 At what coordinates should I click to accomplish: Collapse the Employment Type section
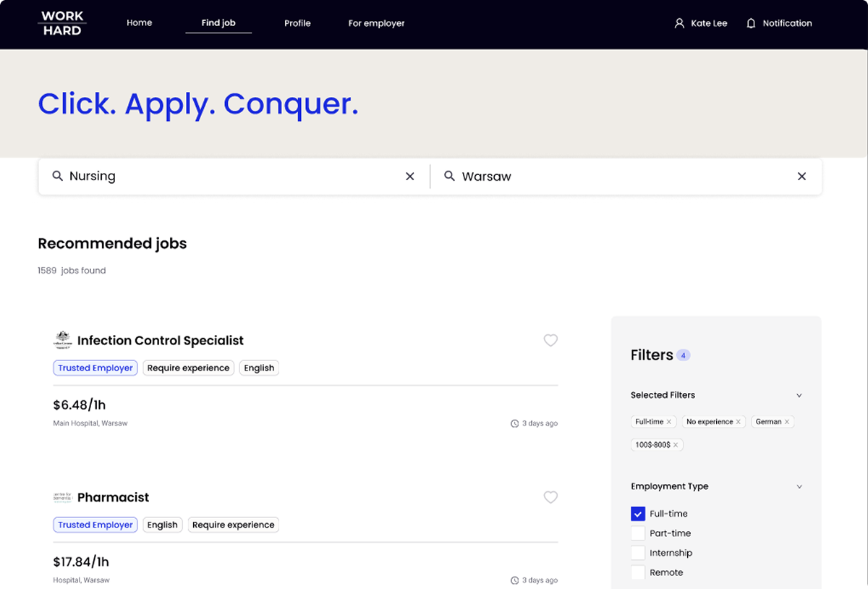point(799,487)
